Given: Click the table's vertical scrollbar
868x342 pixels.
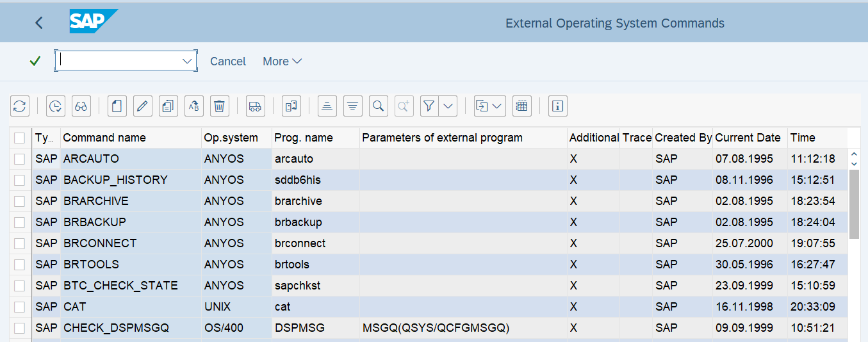Looking at the screenshot, I should pyautogui.click(x=854, y=205).
